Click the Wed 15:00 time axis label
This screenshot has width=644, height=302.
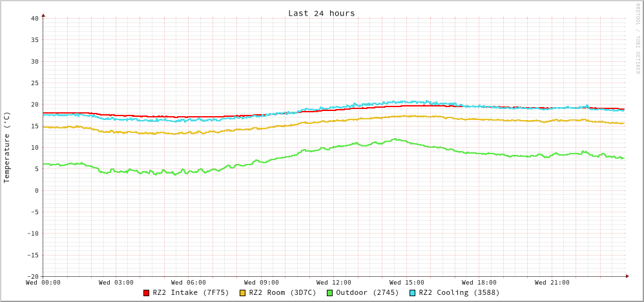407,283
